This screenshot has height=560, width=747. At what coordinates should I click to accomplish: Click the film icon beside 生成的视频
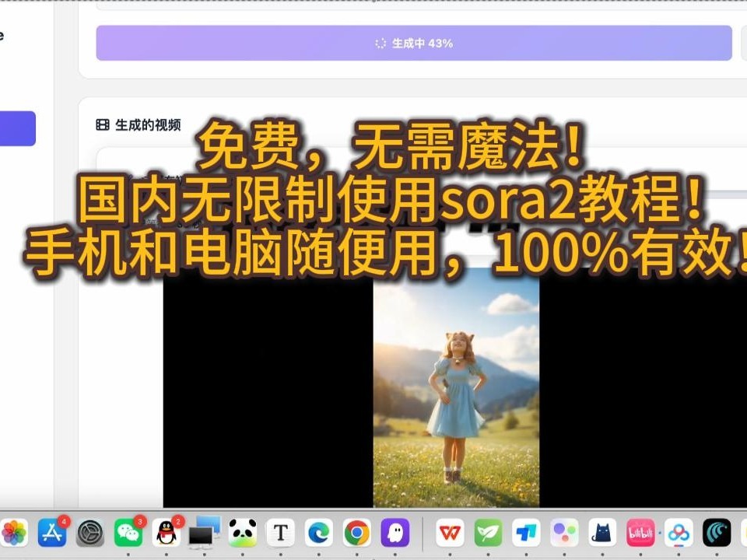click(103, 124)
